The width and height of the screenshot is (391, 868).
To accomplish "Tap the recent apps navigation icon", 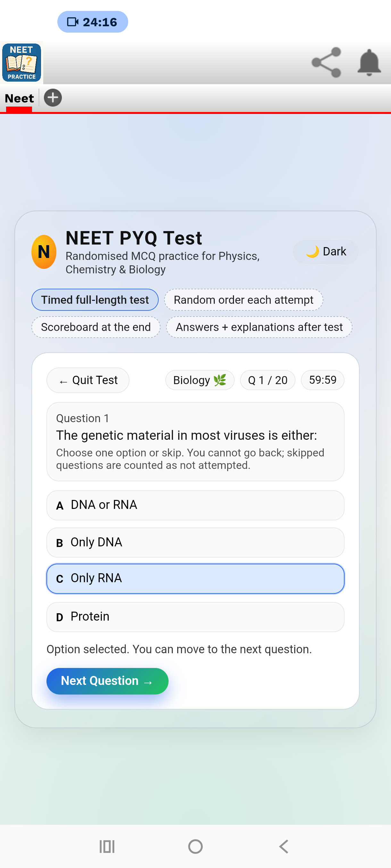I will point(107,847).
